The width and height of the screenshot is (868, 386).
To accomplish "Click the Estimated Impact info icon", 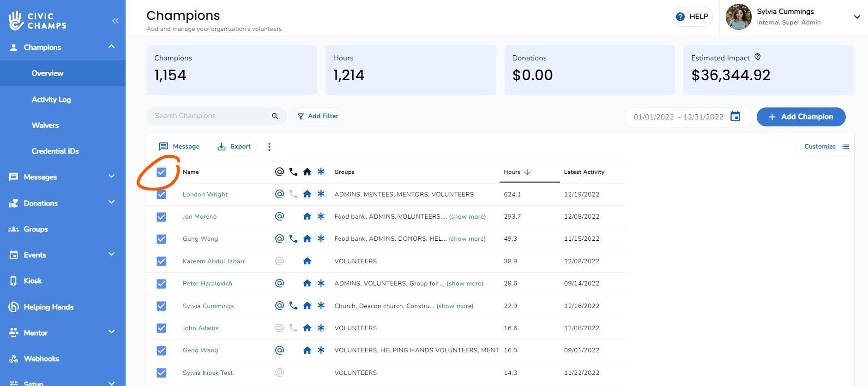I will (757, 57).
